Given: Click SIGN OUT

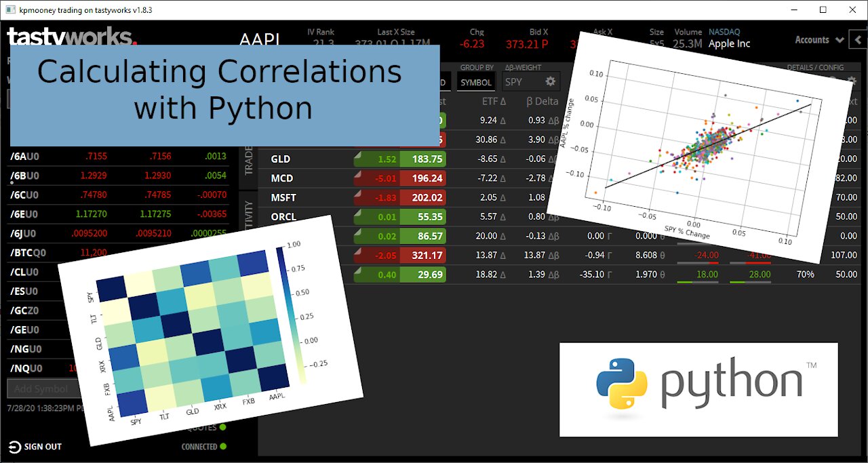Looking at the screenshot, I should point(43,447).
